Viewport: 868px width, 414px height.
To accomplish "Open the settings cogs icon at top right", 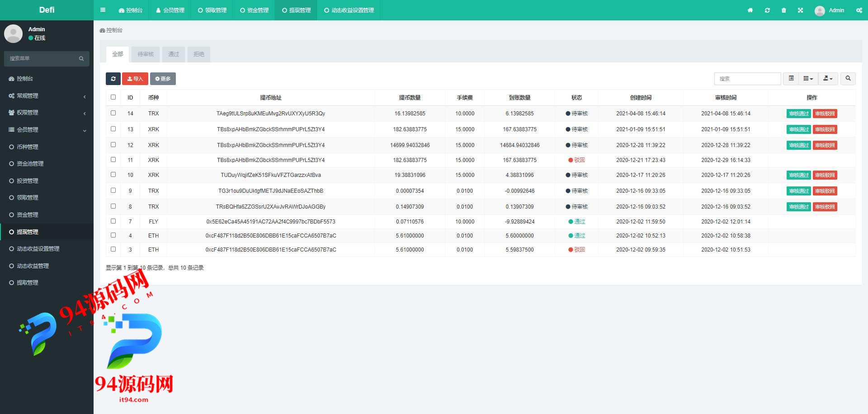I will coord(859,10).
